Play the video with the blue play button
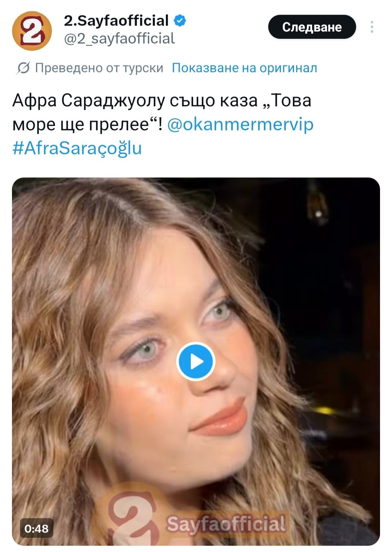This screenshot has height=552, width=392. tap(196, 362)
